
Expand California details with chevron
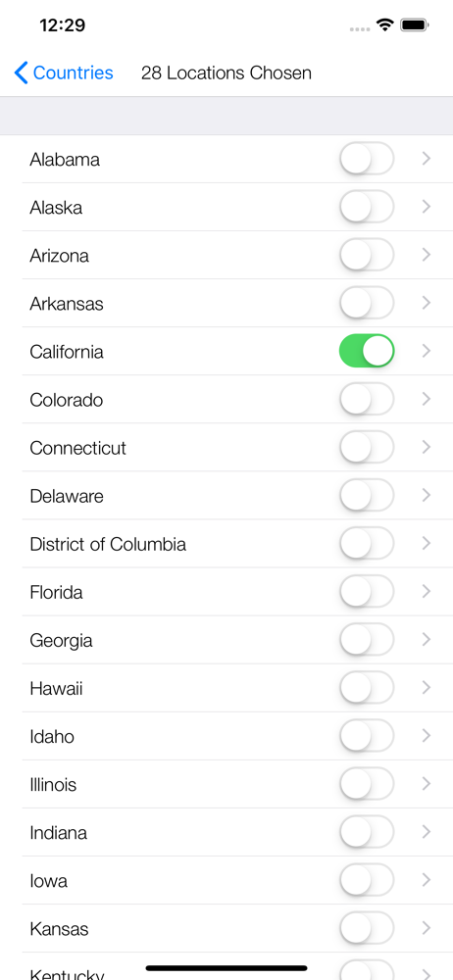coord(427,351)
